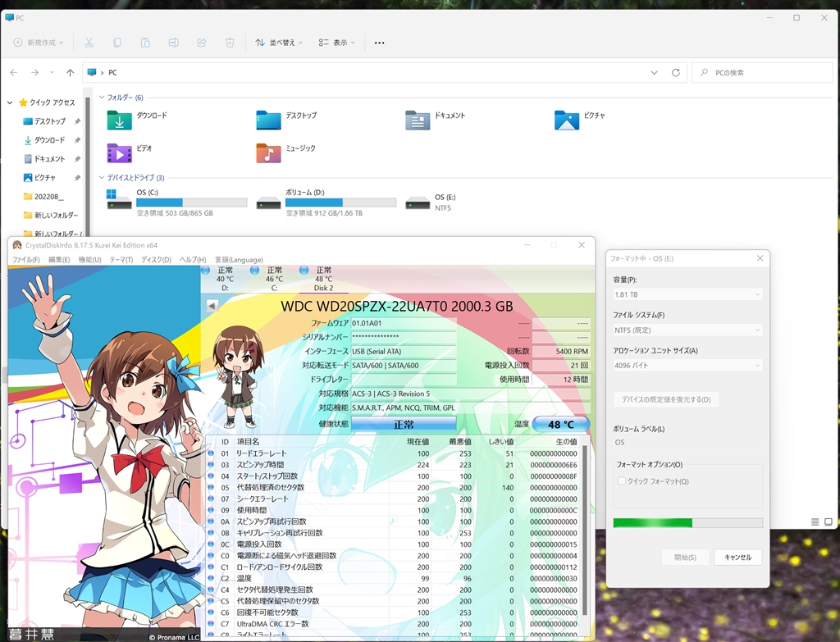
Task: Click the See more ellipsis in Explorer toolbar
Action: 378,42
